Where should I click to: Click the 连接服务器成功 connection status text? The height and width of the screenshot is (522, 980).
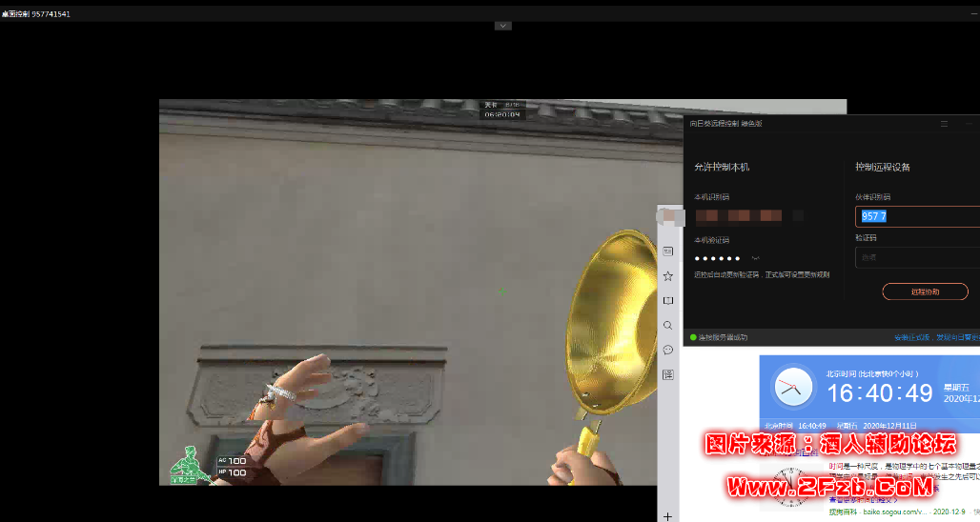click(723, 337)
